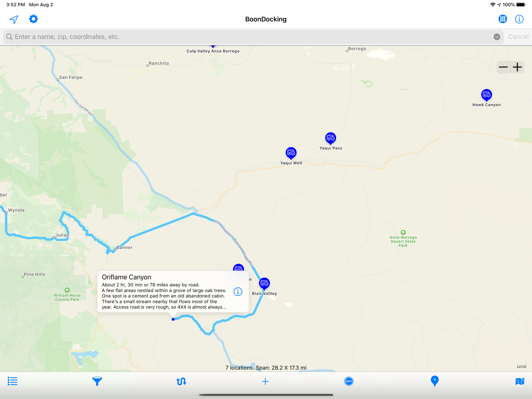This screenshot has height=399, width=532.
Task: Open Oriflame Canyon details info button
Action: (x=238, y=292)
